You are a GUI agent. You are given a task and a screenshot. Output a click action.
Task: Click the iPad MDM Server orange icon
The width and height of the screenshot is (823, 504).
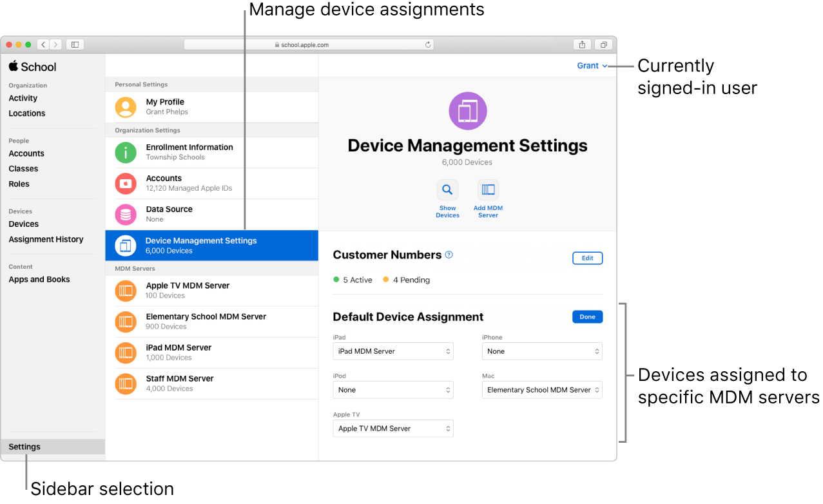[126, 353]
